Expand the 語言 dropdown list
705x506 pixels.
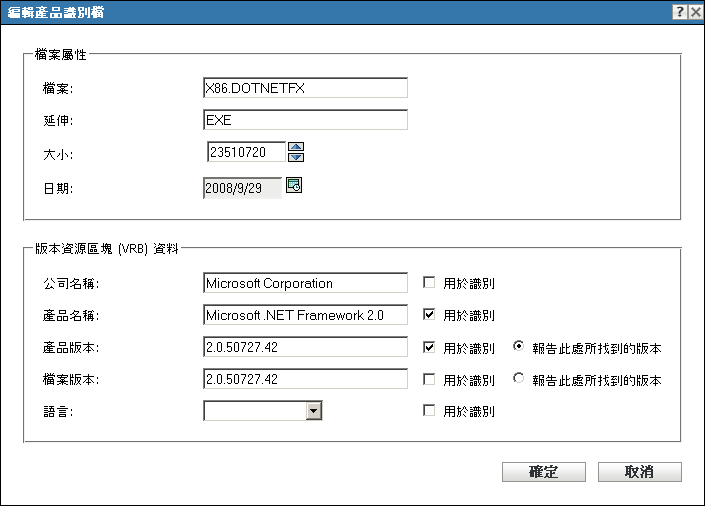pyautogui.click(x=313, y=411)
